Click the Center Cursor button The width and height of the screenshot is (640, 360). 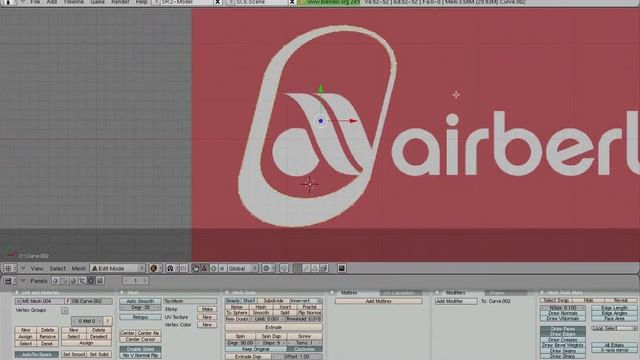click(140, 339)
